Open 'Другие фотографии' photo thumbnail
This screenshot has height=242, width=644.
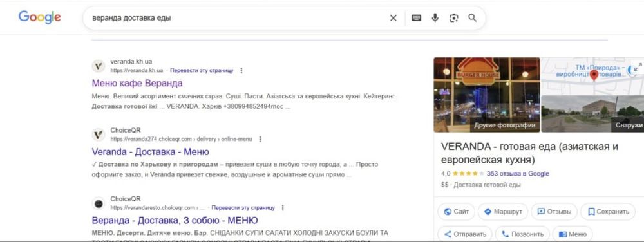(x=487, y=95)
